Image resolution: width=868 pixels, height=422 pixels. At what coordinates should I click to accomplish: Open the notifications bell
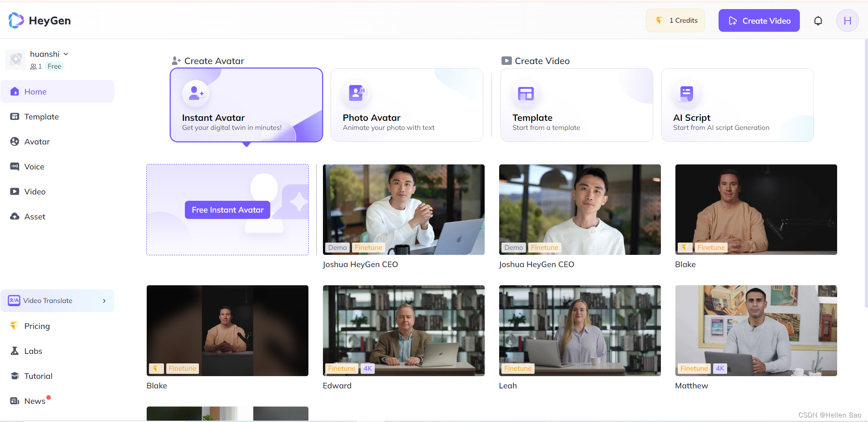click(818, 20)
